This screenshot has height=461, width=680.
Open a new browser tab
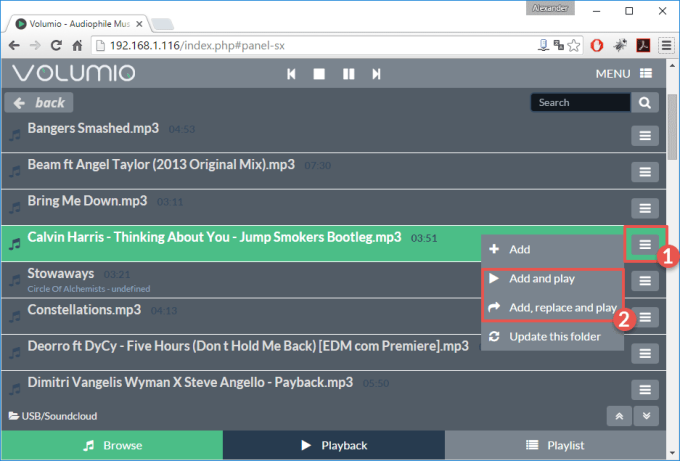pyautogui.click(x=163, y=24)
